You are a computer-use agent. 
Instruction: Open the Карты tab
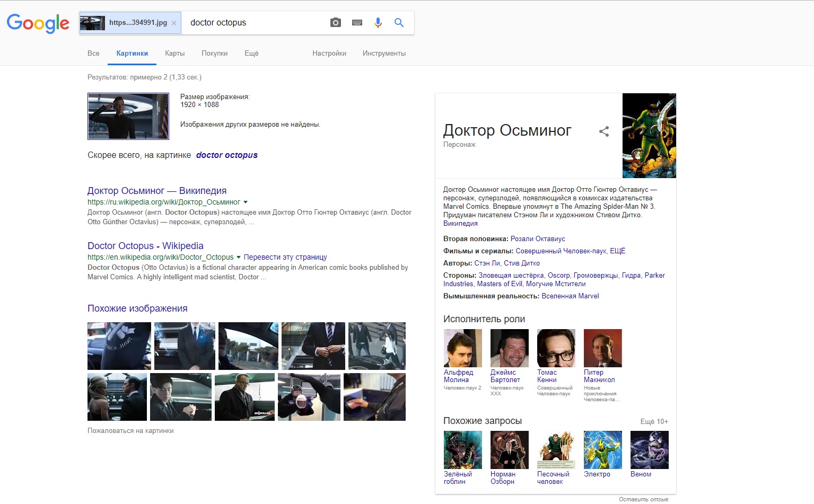pos(175,53)
